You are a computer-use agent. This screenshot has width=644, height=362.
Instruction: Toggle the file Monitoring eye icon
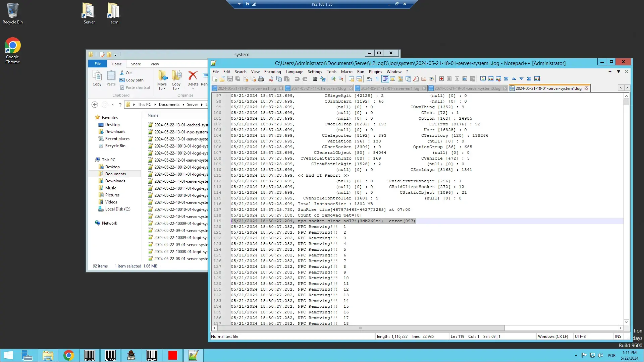click(x=431, y=79)
